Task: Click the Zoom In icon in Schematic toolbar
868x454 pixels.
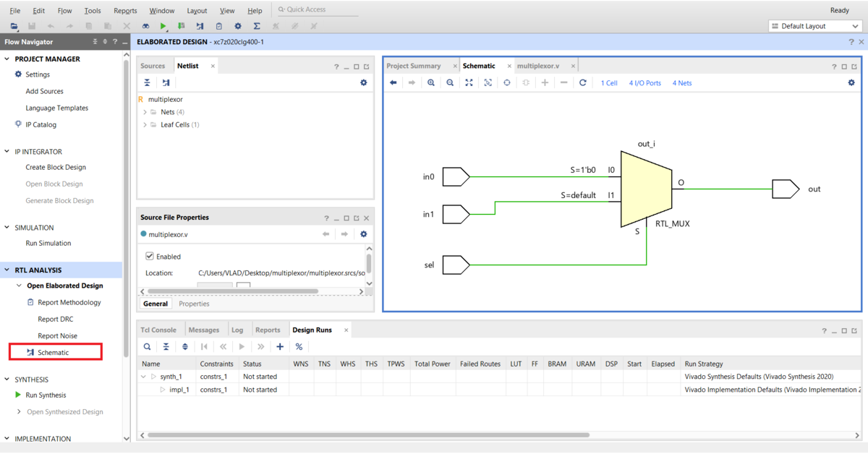Action: [431, 83]
